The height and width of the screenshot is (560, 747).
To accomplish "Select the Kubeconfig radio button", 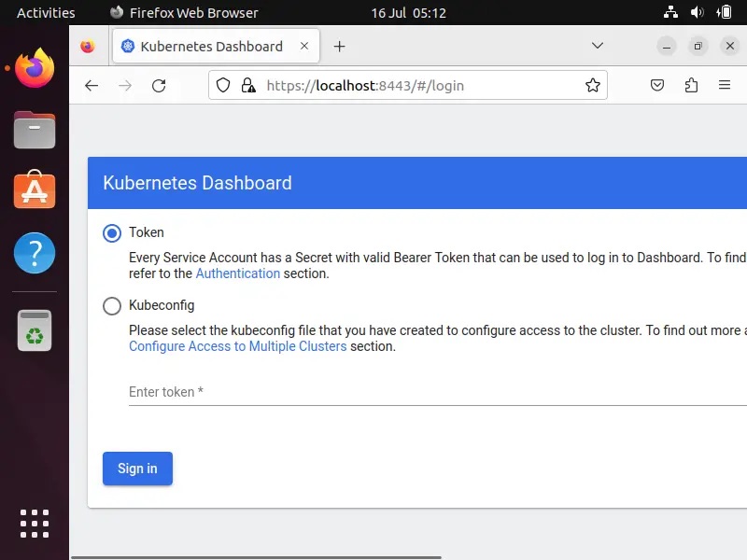I will click(112, 305).
